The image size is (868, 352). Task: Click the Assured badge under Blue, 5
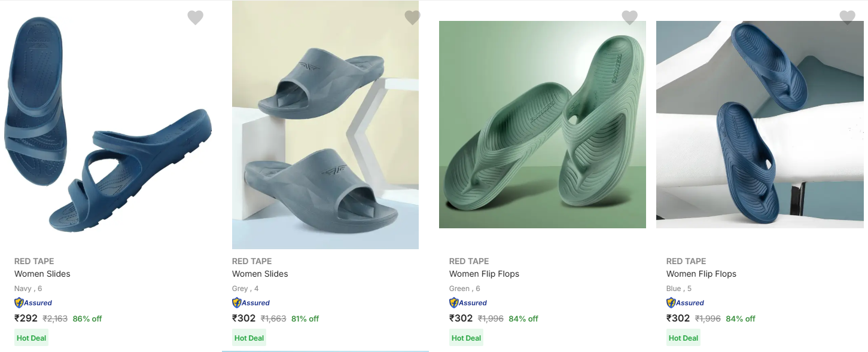coord(686,303)
